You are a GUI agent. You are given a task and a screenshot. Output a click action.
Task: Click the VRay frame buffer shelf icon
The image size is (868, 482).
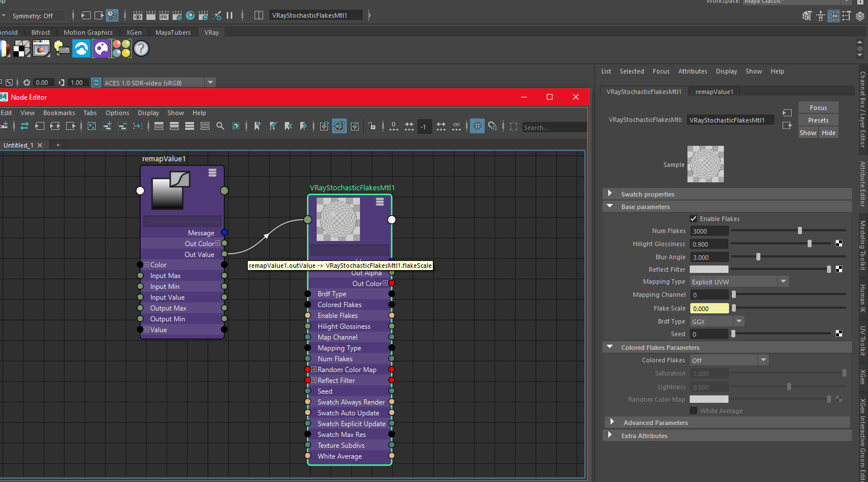[x=41, y=49]
